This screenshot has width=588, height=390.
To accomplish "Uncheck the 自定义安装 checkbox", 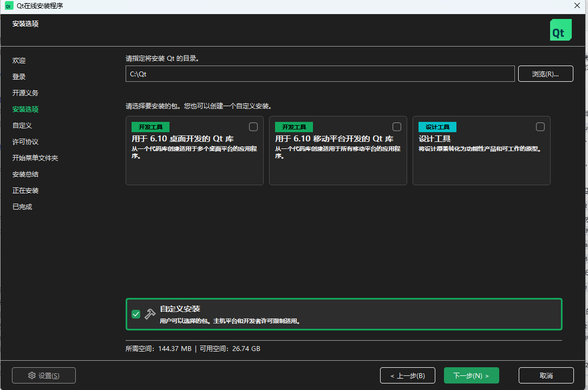I will 136,314.
